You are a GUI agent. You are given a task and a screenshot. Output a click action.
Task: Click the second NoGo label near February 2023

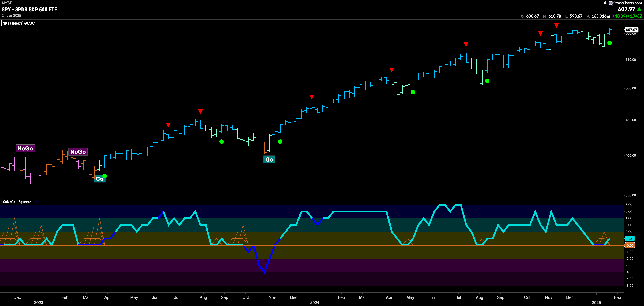click(78, 152)
